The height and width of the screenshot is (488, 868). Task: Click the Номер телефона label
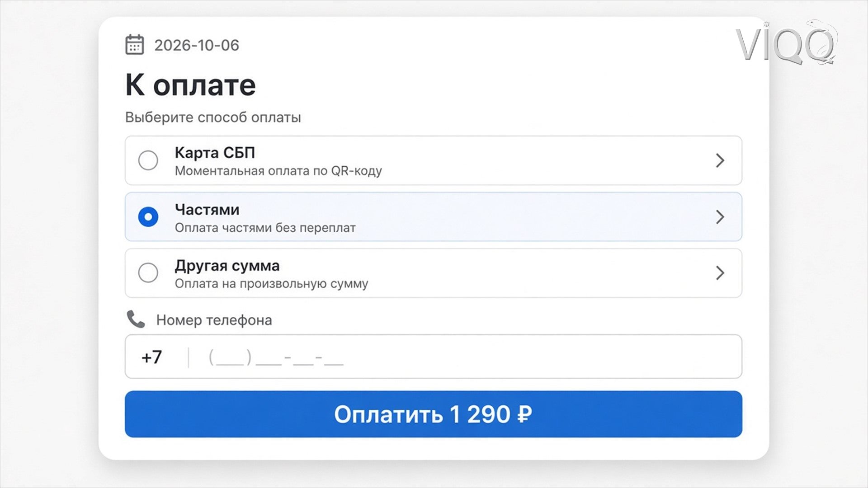[214, 320]
